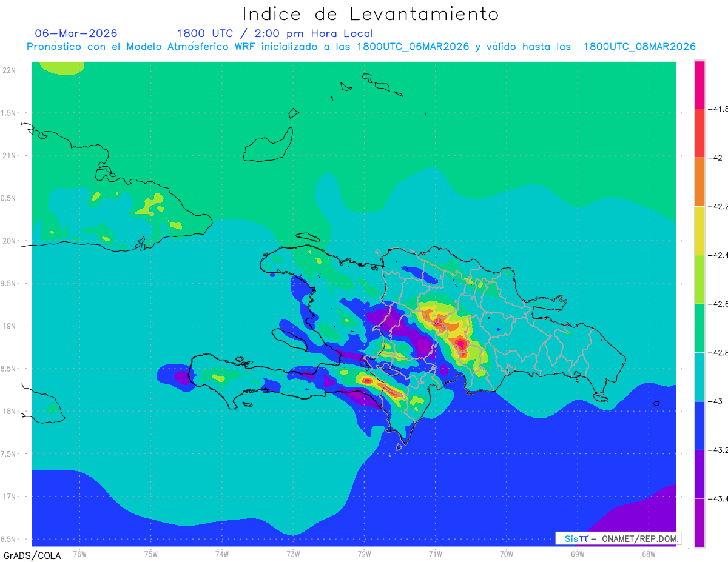Pick the green colorbar segment below -42.6
The height and width of the screenshot is (562, 728).
[699, 328]
